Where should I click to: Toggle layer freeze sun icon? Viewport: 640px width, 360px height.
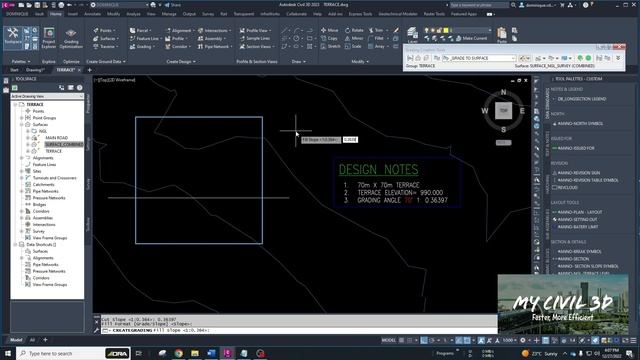(433, 30)
